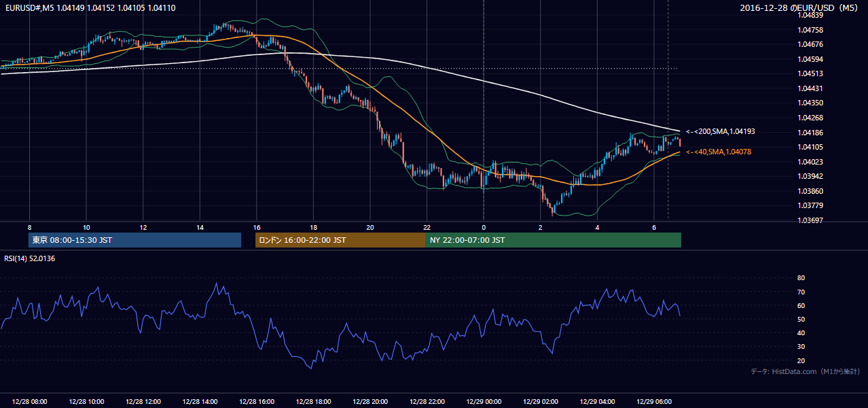Click the 12/29 04:00 date label
The image size is (868, 408).
(x=597, y=402)
